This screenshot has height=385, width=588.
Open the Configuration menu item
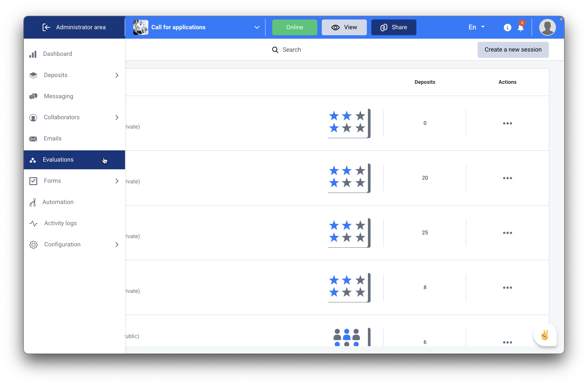62,244
